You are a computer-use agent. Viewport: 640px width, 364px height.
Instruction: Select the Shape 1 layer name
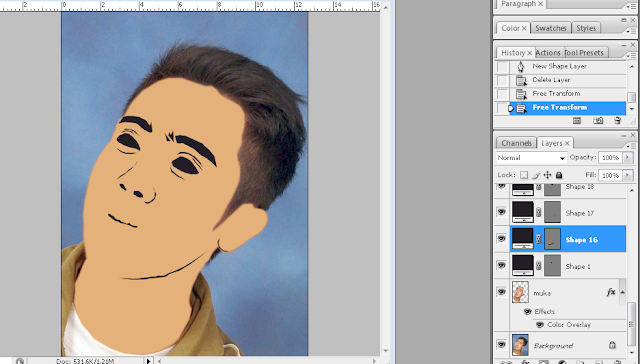pyautogui.click(x=578, y=266)
